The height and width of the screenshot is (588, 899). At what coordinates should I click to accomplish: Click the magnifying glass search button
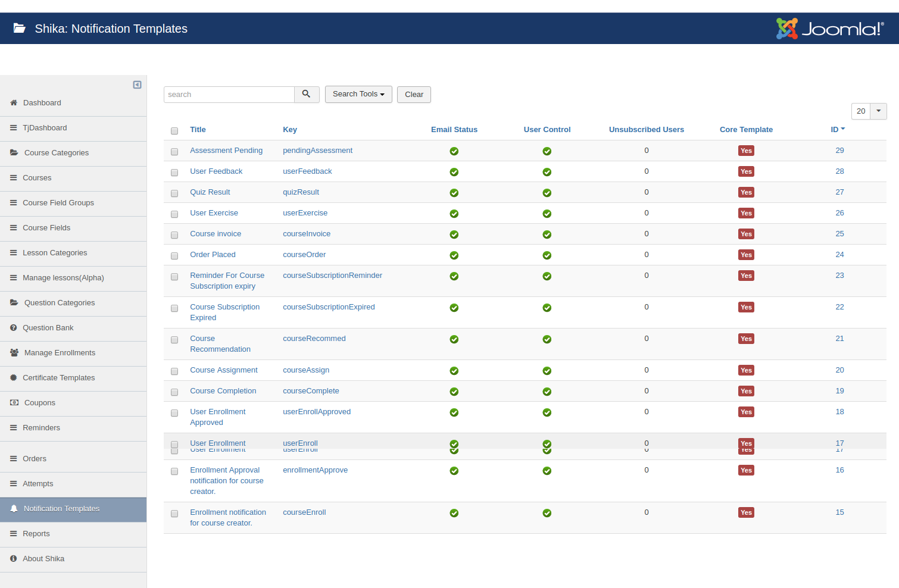[307, 94]
